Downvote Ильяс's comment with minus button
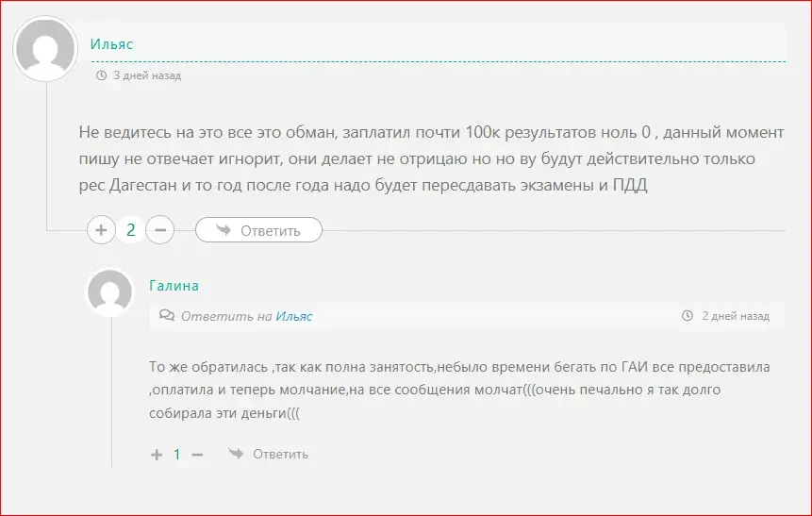This screenshot has width=812, height=516. coord(160,230)
